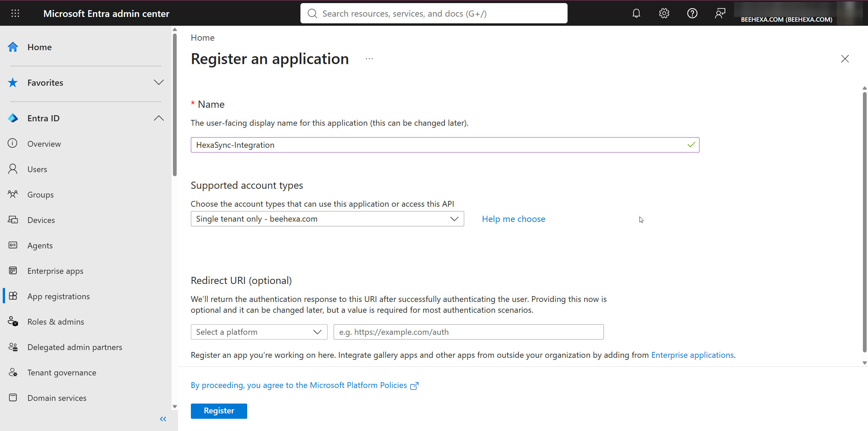Click the Roles & admins icon
This screenshot has width=868, height=431.
(13, 321)
